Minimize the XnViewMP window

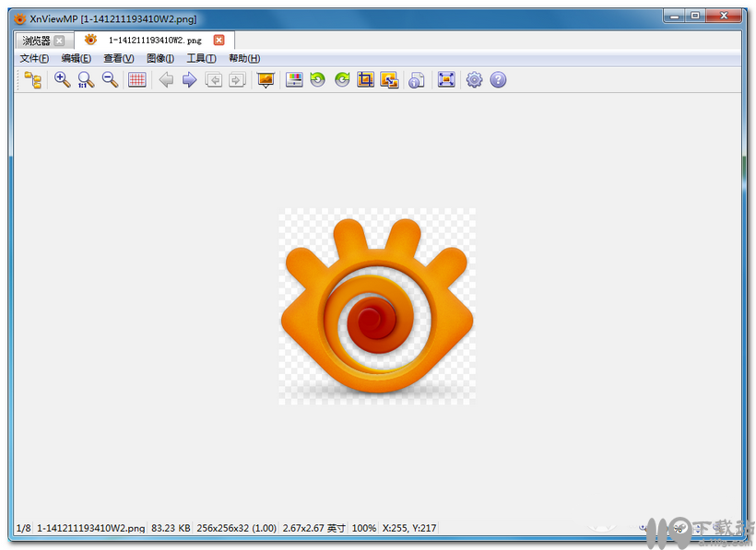(675, 16)
